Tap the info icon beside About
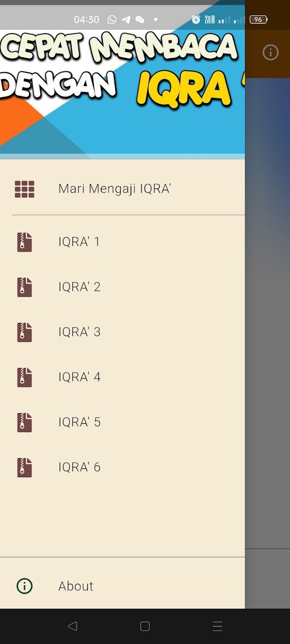The height and width of the screenshot is (644, 290). [24, 586]
